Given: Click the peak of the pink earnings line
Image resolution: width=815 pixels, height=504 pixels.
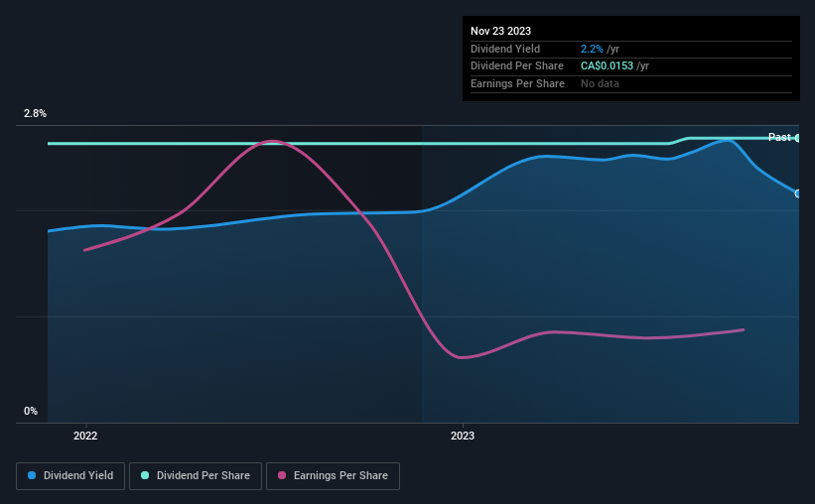Looking at the screenshot, I should point(272,141).
